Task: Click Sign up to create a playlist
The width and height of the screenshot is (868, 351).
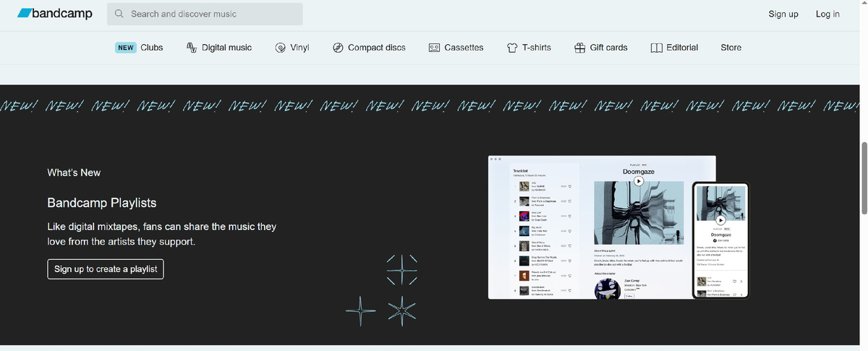Action: pos(106,269)
